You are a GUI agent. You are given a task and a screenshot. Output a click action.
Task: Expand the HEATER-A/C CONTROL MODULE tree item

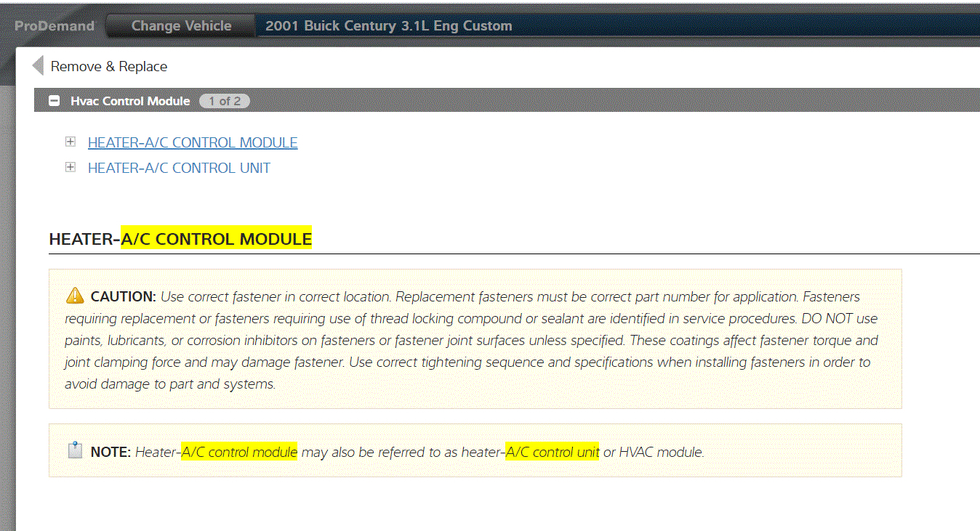click(71, 142)
